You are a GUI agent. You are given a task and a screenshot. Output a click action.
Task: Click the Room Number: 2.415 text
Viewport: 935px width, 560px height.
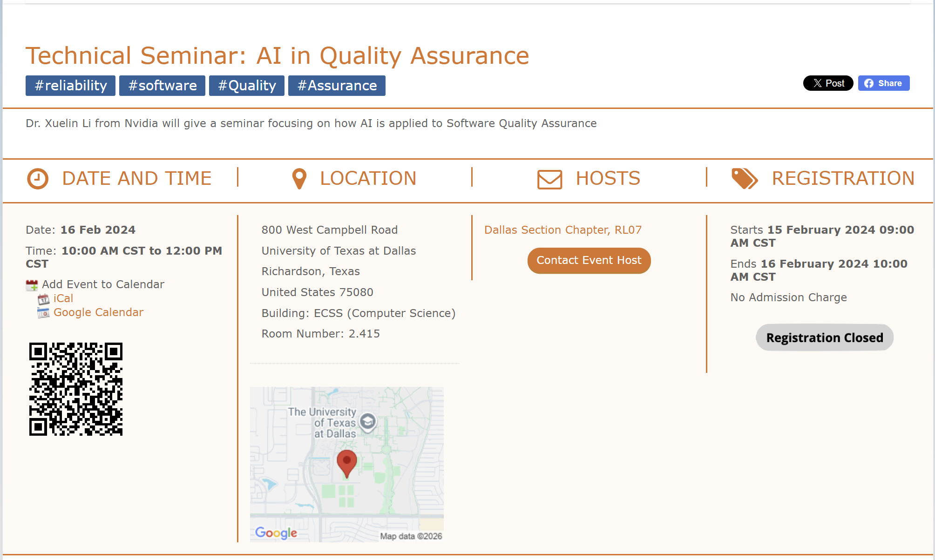(321, 334)
